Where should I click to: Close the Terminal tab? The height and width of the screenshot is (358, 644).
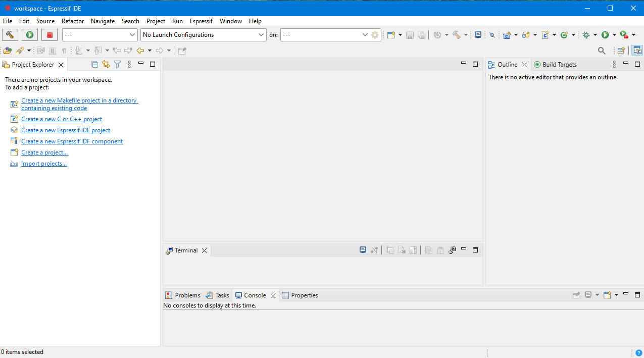(x=205, y=250)
